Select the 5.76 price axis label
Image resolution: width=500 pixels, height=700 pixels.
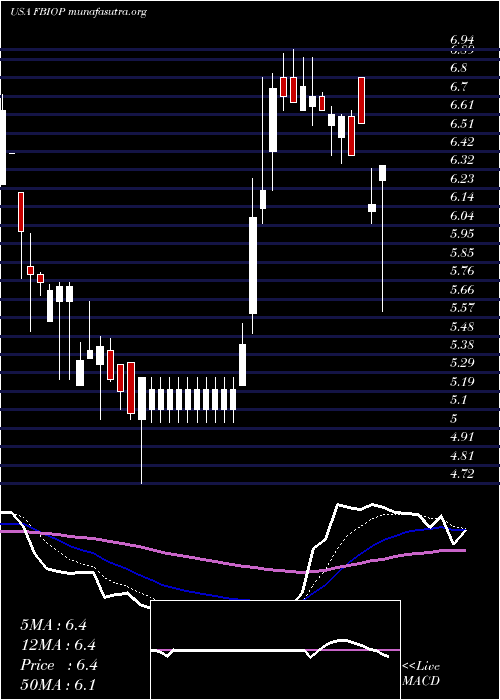462,271
